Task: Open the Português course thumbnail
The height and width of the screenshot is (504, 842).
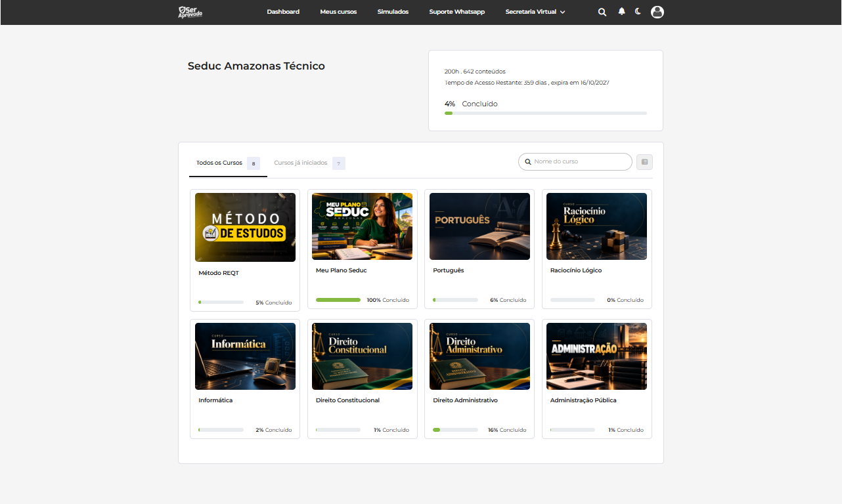Action: [479, 226]
